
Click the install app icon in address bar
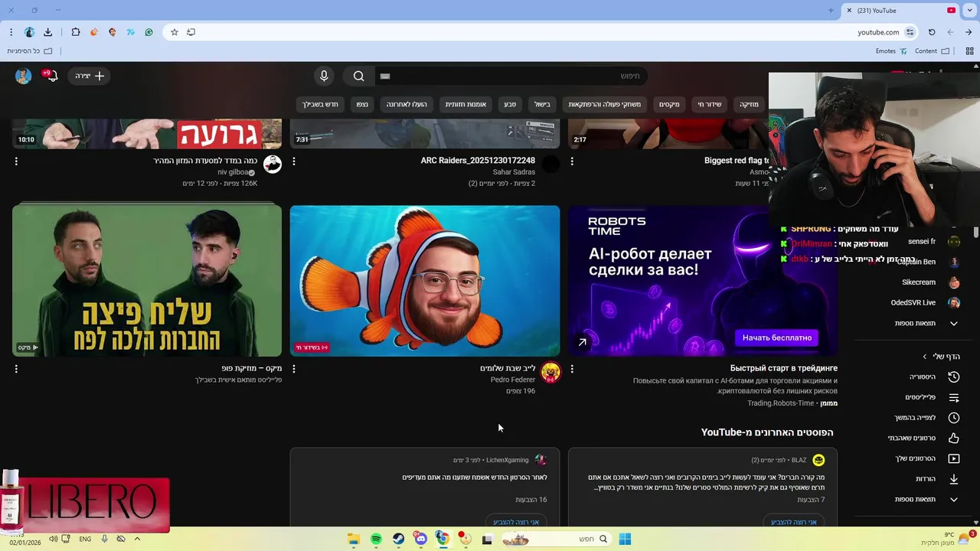pyautogui.click(x=191, y=32)
